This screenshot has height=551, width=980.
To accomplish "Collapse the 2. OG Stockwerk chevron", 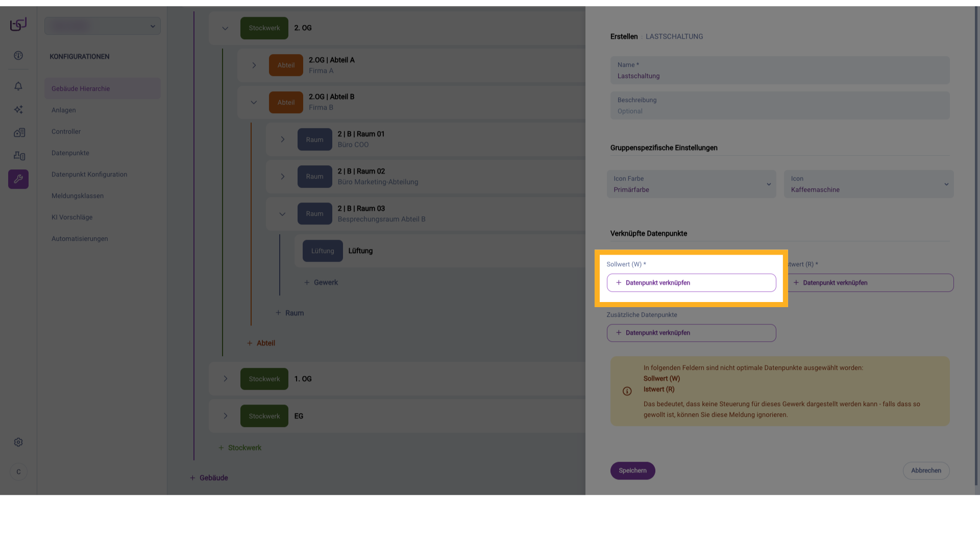I will click(225, 29).
